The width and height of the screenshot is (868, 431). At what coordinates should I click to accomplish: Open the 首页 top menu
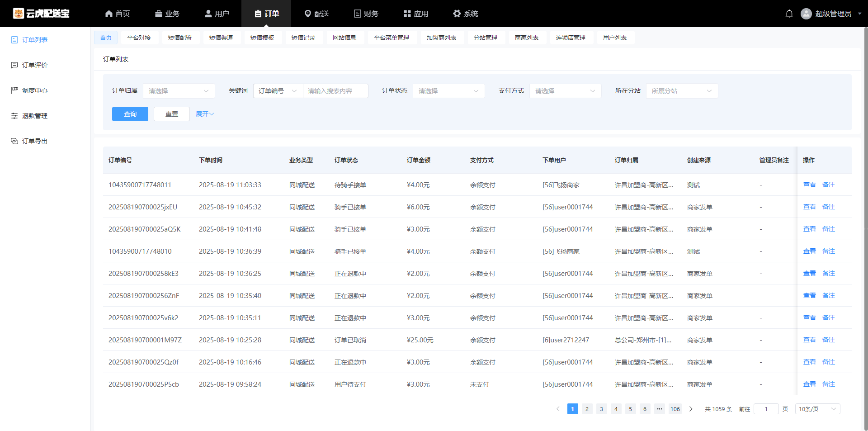tap(118, 14)
